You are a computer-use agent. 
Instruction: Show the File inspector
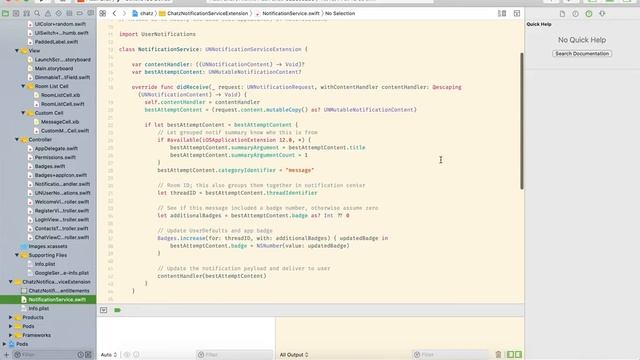[x=562, y=14]
